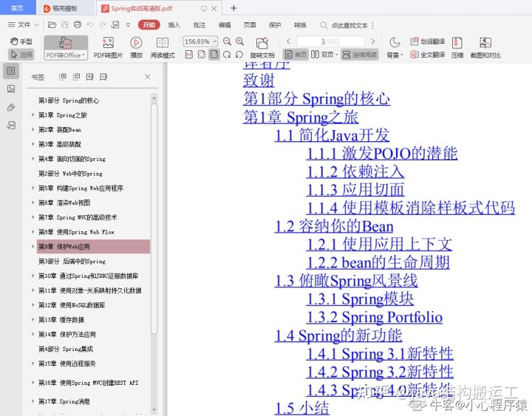Start slideshow playback

point(136,48)
